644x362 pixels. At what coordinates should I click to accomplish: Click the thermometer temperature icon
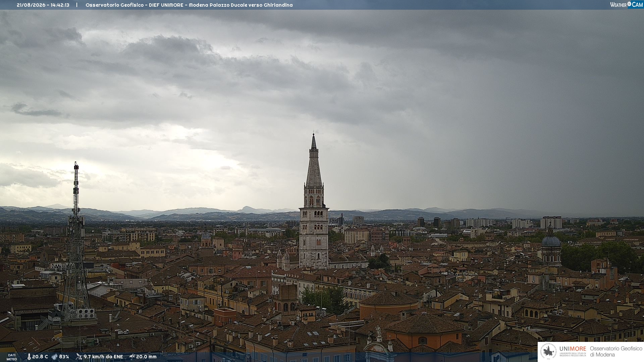tap(29, 357)
